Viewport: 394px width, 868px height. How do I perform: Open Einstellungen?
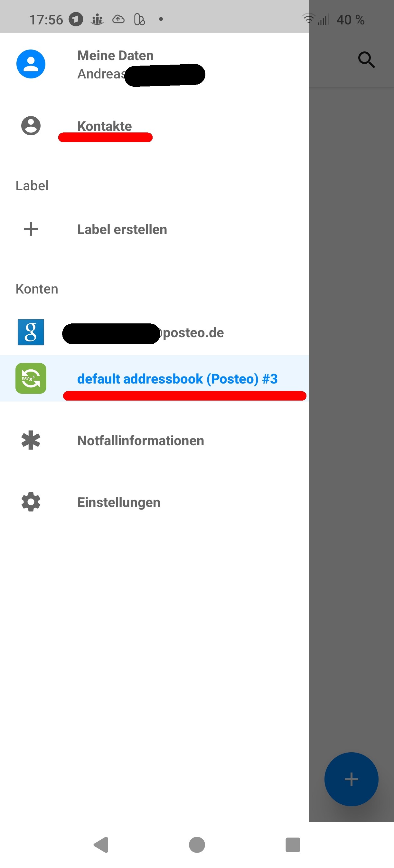[155, 502]
